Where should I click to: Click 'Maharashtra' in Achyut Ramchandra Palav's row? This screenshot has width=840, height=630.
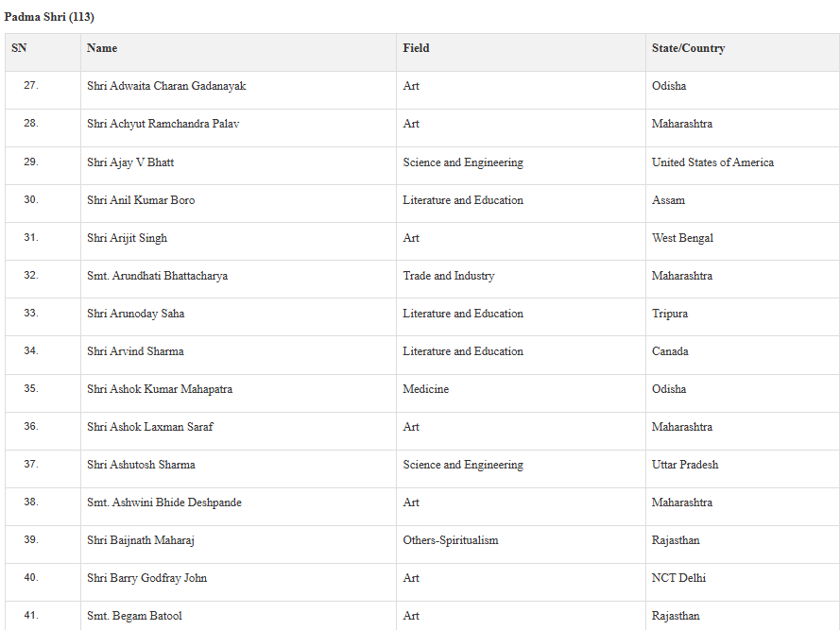point(682,124)
